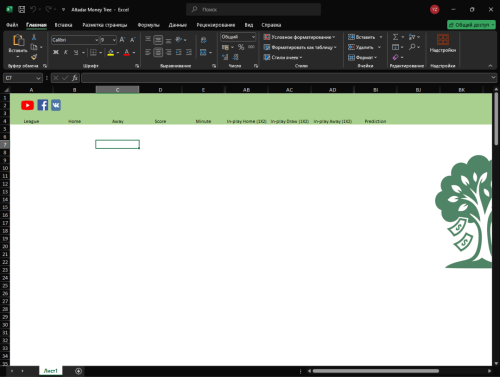Click the insert function fx icon
500x377 pixels.
(75, 78)
